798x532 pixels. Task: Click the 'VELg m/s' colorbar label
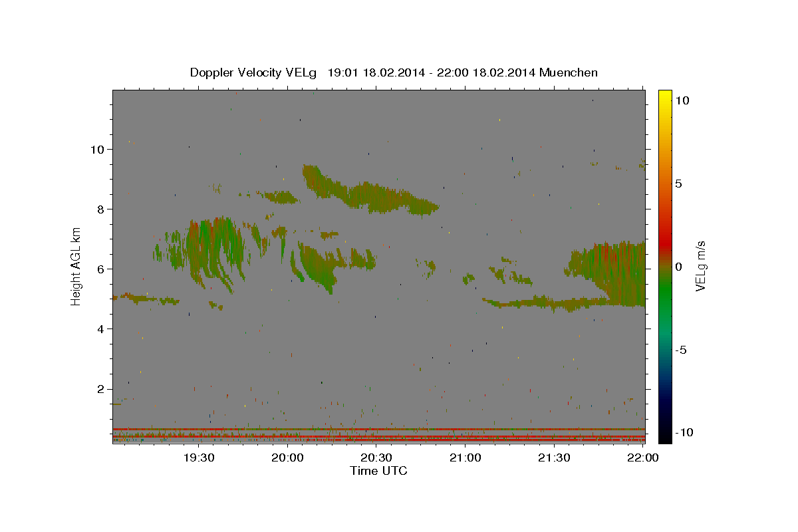[x=700, y=266]
